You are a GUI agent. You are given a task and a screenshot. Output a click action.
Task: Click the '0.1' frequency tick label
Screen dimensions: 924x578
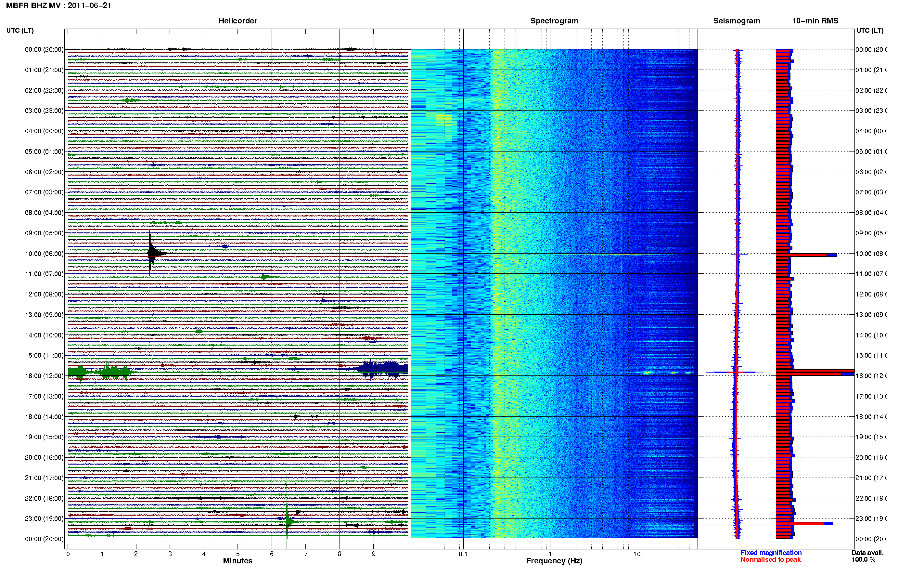click(x=463, y=554)
